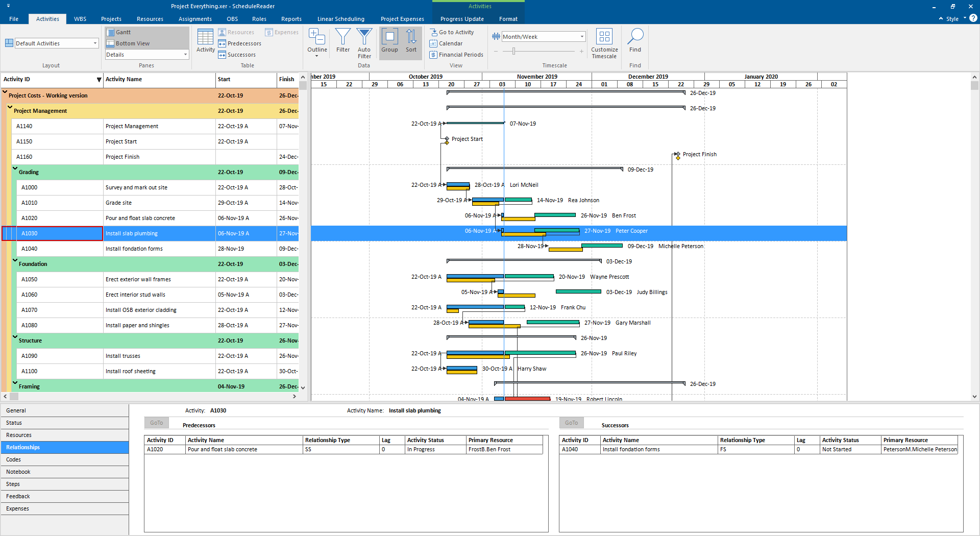980x536 pixels.
Task: Click the Activity table icon
Action: tap(206, 37)
